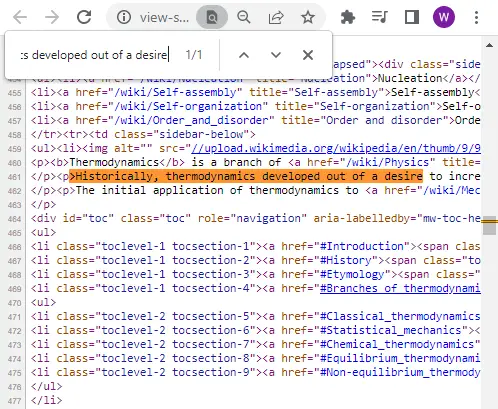The image size is (498, 409).
Task: Click the 1/1 match counter
Action: (x=194, y=55)
